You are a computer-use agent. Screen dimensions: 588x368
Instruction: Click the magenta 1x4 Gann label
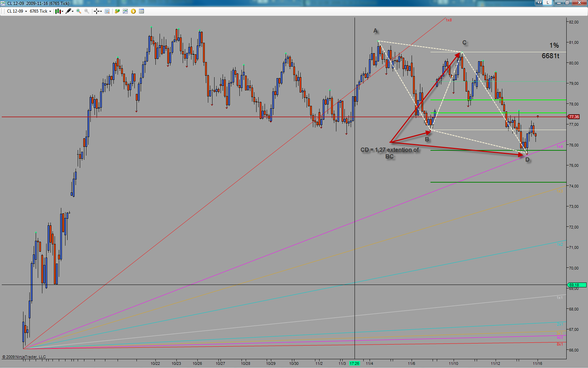pos(560,146)
